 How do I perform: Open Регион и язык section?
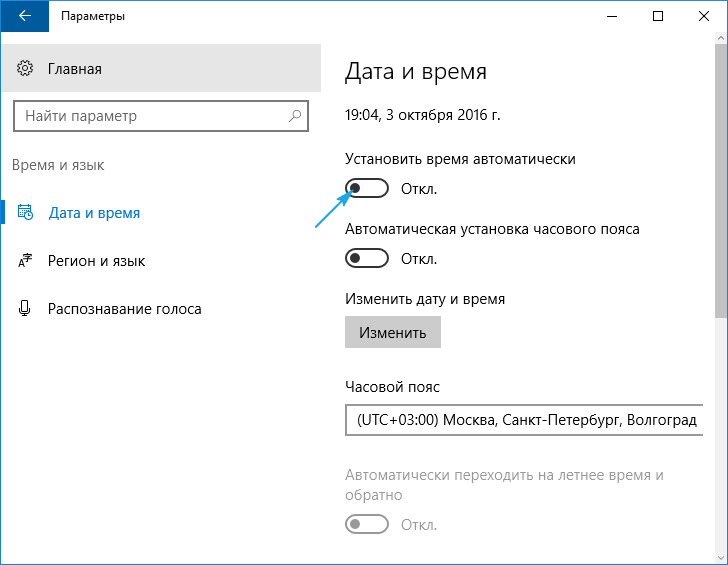point(96,261)
